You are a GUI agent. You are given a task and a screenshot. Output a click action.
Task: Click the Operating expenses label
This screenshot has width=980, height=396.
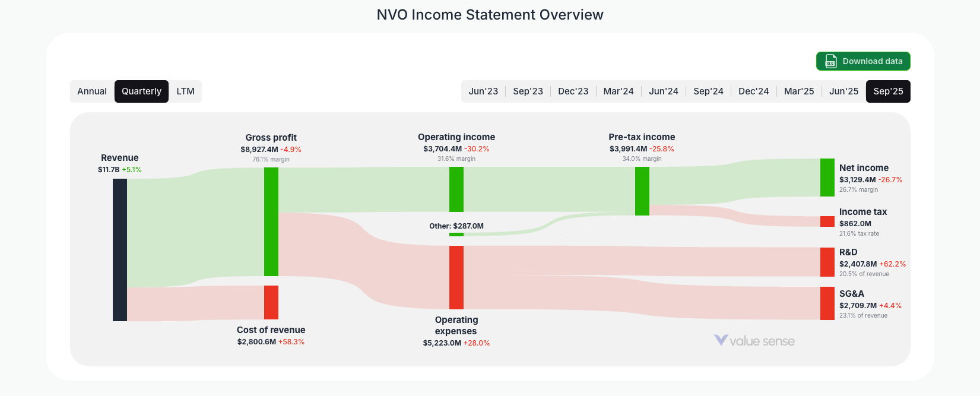[456, 325]
